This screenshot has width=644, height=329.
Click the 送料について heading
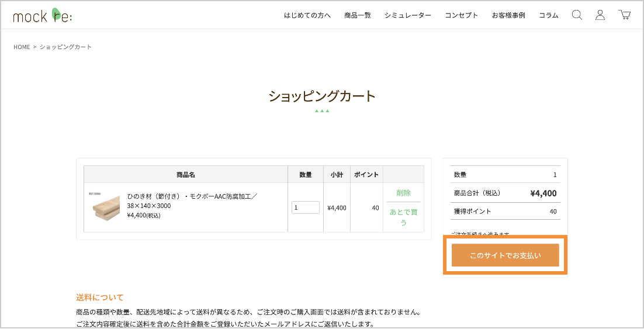click(100, 297)
